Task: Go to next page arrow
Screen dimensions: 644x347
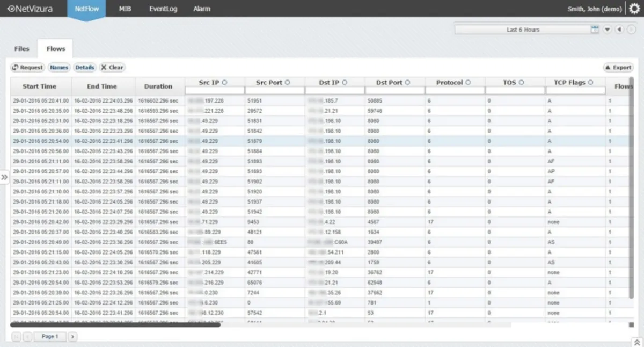Action: click(x=72, y=336)
